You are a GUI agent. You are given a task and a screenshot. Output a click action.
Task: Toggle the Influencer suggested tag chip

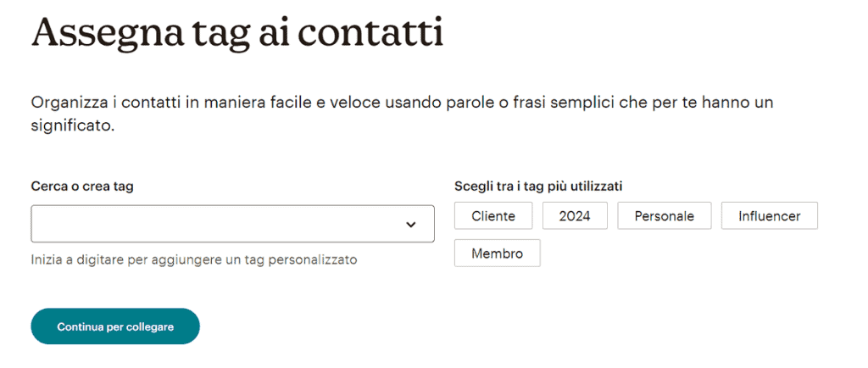tap(770, 216)
